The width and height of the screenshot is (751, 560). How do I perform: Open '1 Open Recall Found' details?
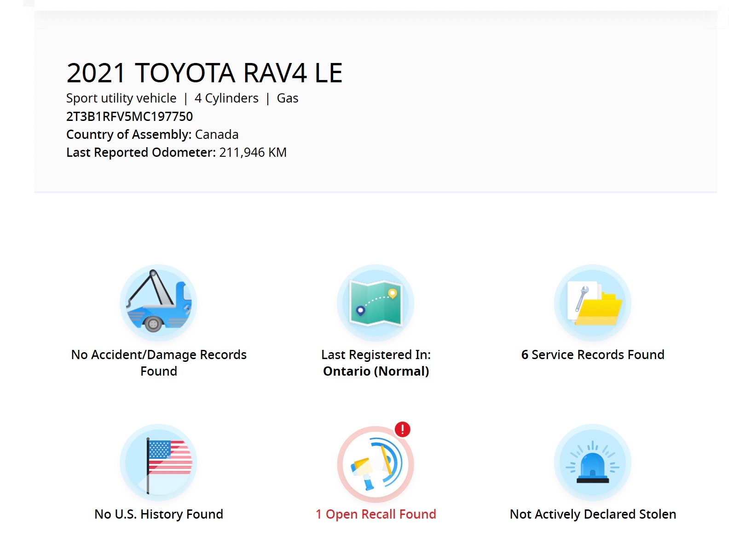375,514
